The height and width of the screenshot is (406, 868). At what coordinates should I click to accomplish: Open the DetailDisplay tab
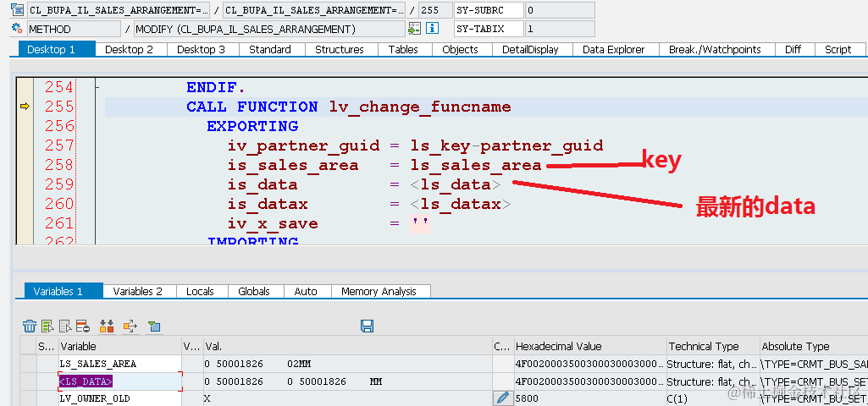[530, 49]
